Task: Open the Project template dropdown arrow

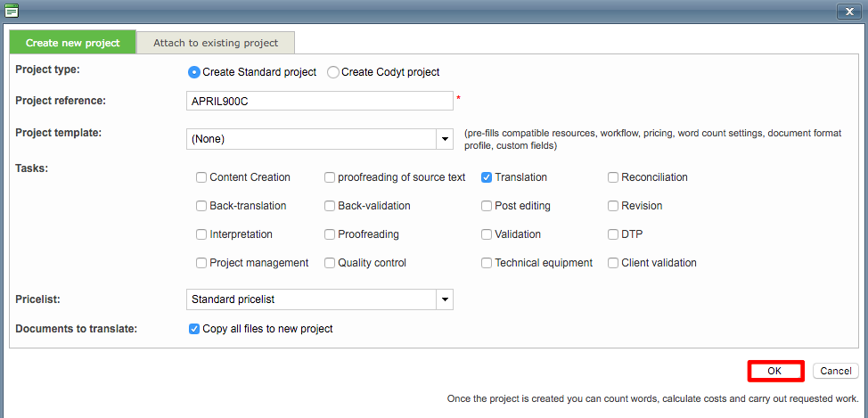Action: tap(444, 139)
